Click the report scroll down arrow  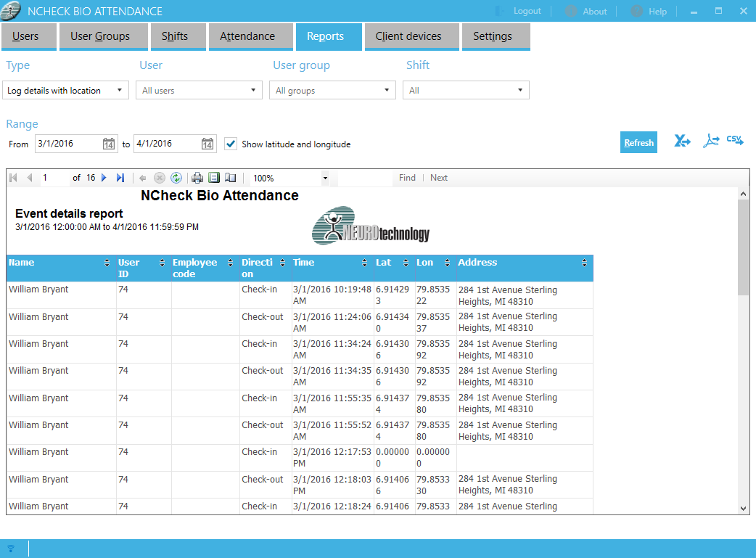coord(743,509)
